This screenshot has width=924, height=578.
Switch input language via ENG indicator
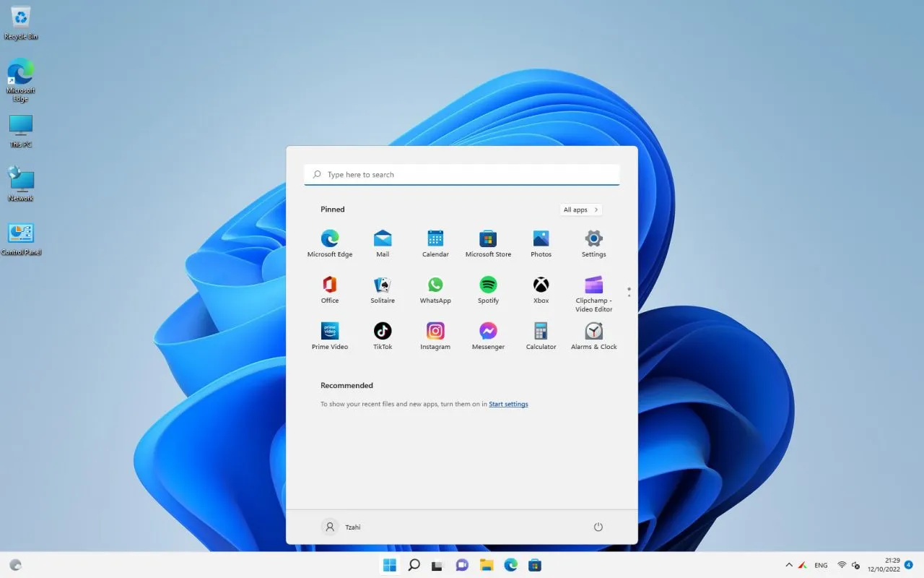coord(821,564)
